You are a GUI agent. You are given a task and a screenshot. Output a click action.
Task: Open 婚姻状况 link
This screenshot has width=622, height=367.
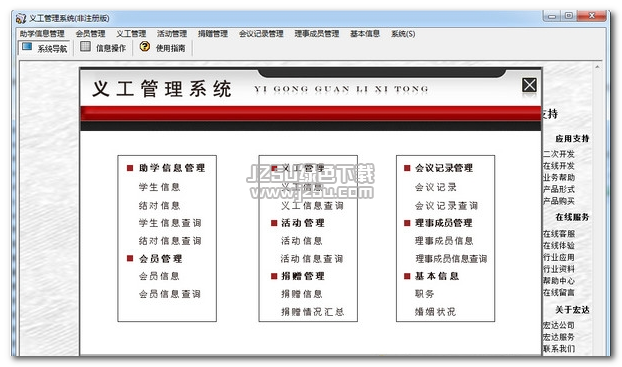pyautogui.click(x=435, y=312)
